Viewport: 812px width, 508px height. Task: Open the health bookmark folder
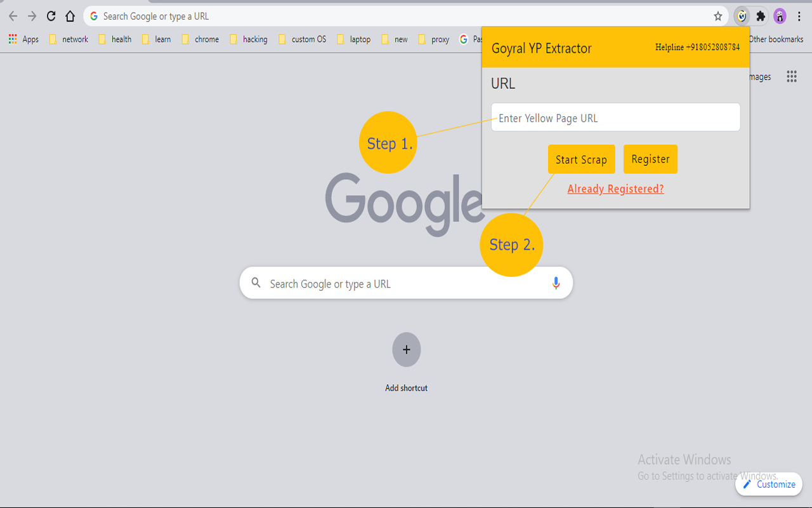[115, 39]
